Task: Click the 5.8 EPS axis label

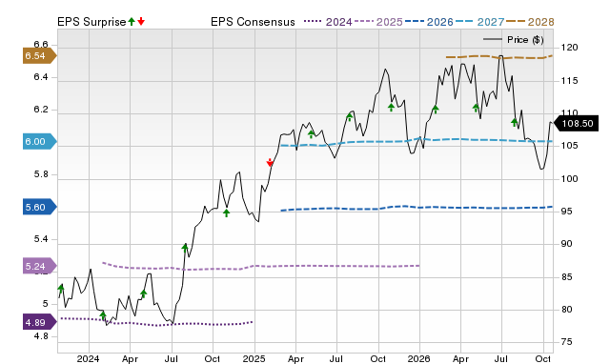Action: click(40, 174)
